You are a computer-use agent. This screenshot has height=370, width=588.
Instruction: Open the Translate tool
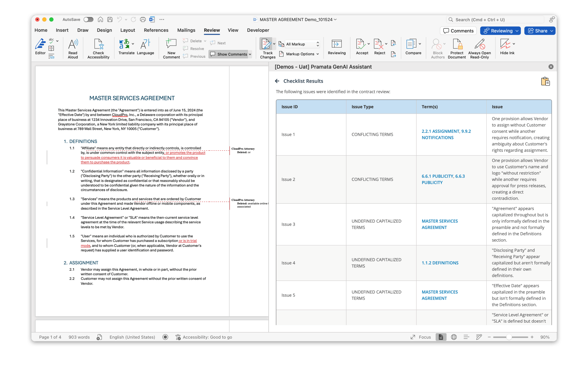[126, 47]
